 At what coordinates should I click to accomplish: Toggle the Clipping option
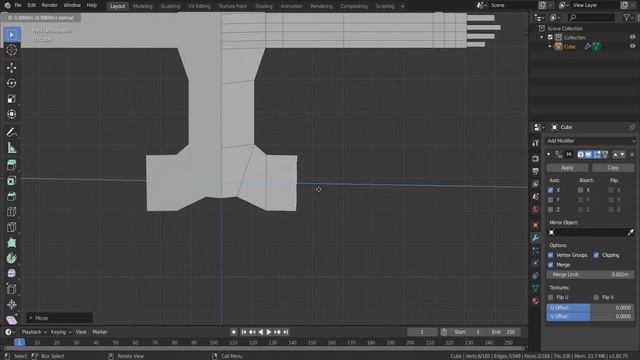(x=596, y=255)
